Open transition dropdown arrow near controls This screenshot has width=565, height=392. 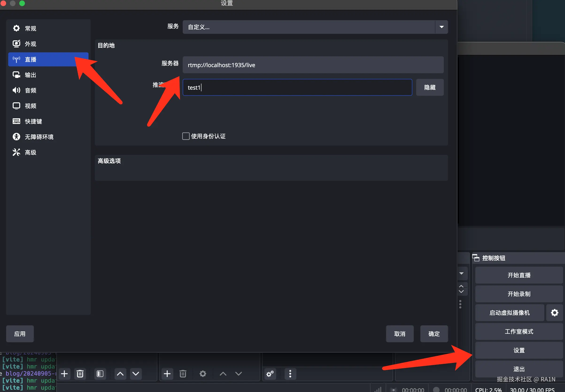[x=461, y=273]
